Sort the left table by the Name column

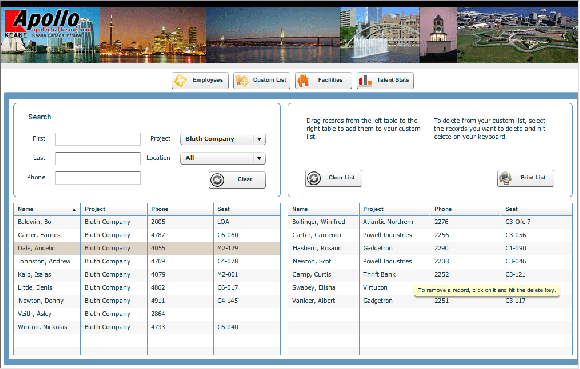tap(47, 209)
